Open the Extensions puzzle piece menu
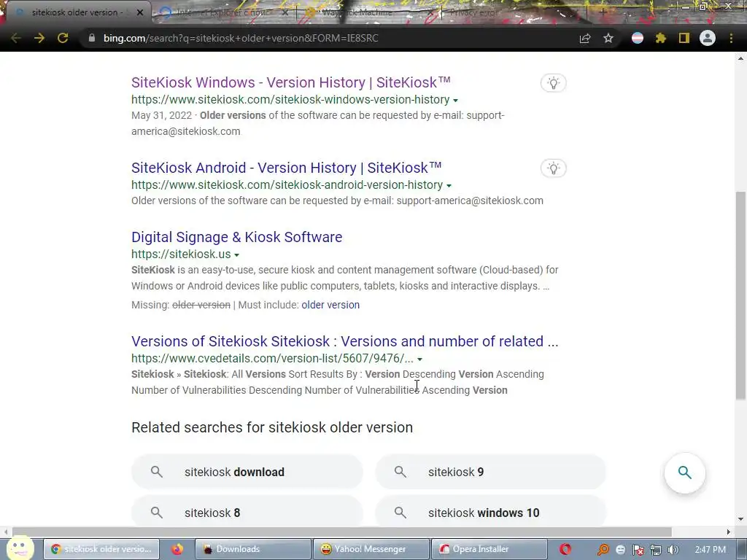 click(x=661, y=38)
